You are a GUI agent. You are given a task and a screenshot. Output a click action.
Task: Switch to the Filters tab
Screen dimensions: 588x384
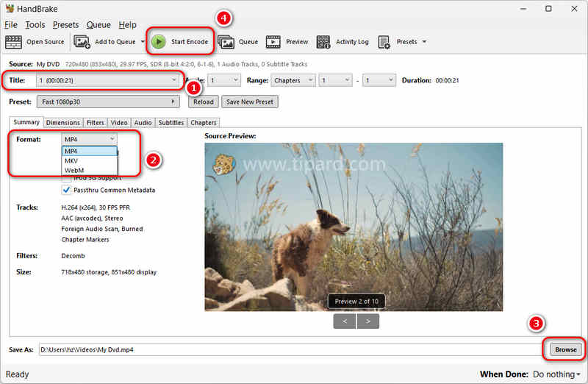click(x=96, y=122)
